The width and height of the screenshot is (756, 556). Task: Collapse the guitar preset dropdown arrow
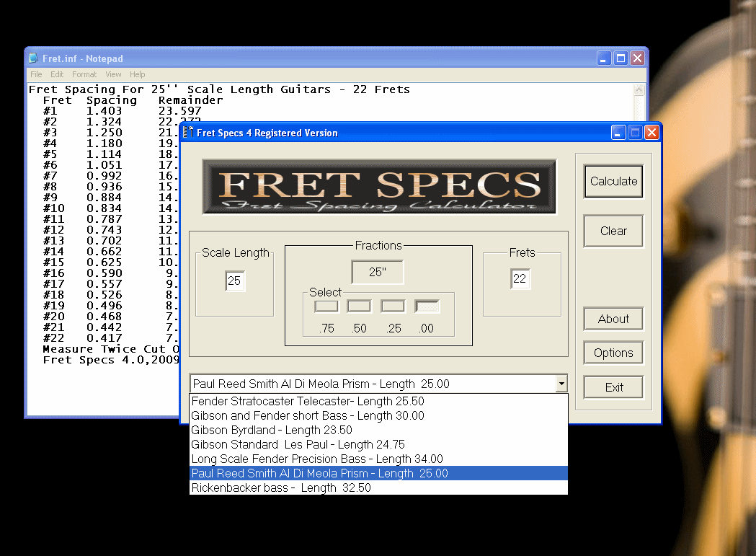561,384
